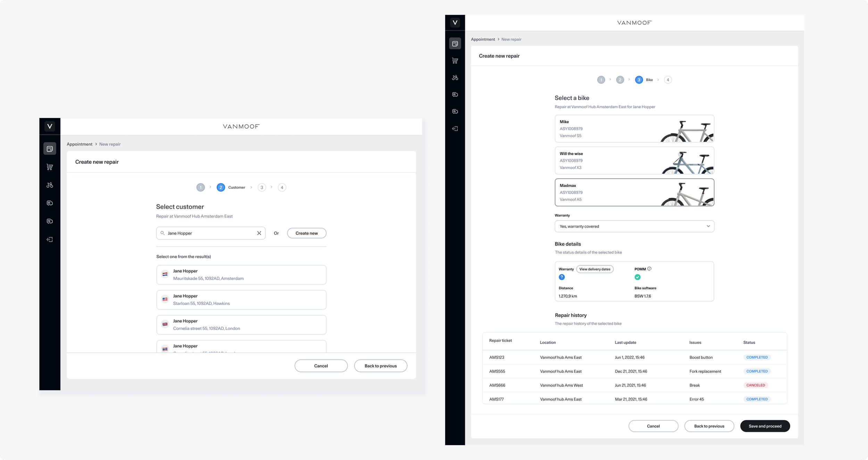Click the logout icon in right sidebar
This screenshot has width=868, height=460.
point(455,129)
